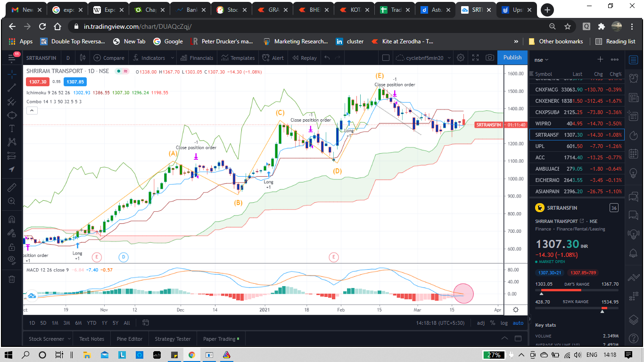
Task: Select the trend line drawing tool
Action: (x=12, y=87)
